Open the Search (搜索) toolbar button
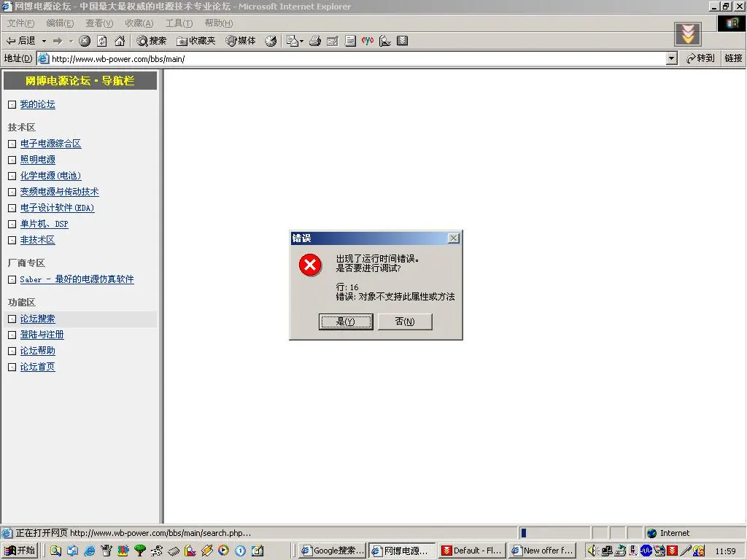 [x=152, y=41]
